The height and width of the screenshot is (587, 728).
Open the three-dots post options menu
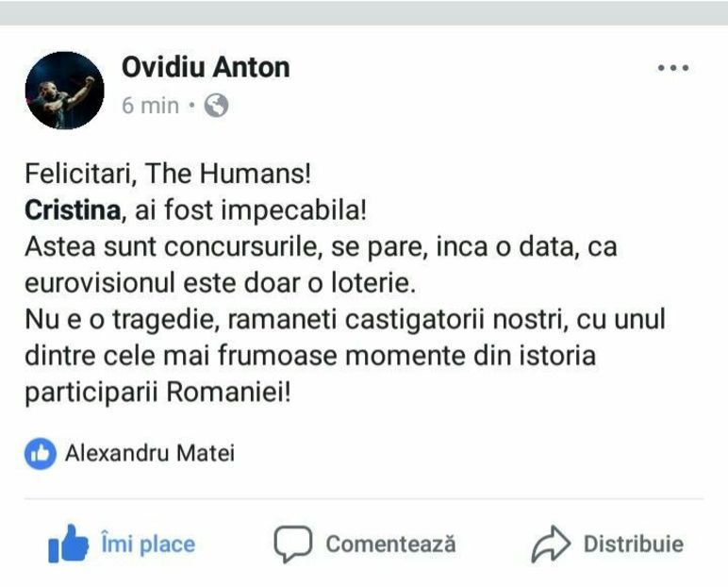tap(673, 68)
